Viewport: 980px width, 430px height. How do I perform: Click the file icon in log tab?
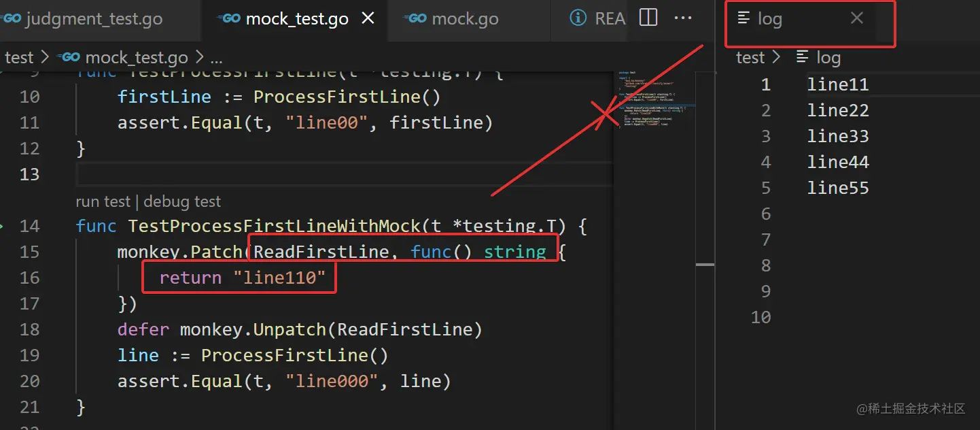pos(743,18)
